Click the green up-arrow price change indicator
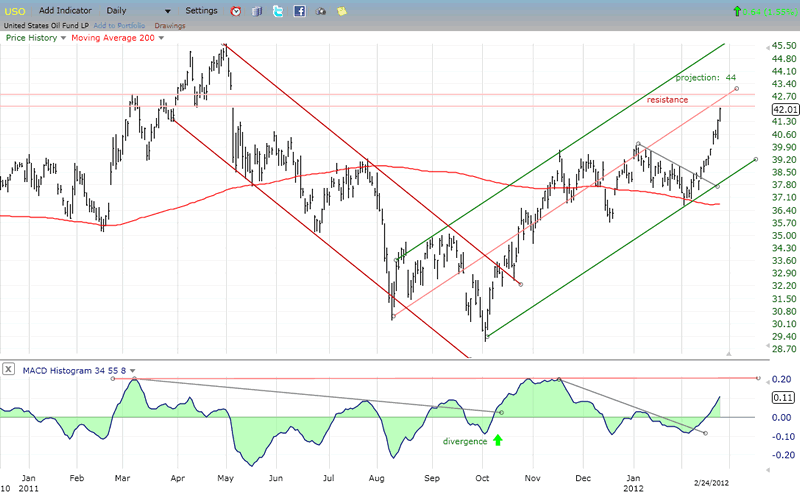This screenshot has width=800, height=492. click(x=738, y=11)
